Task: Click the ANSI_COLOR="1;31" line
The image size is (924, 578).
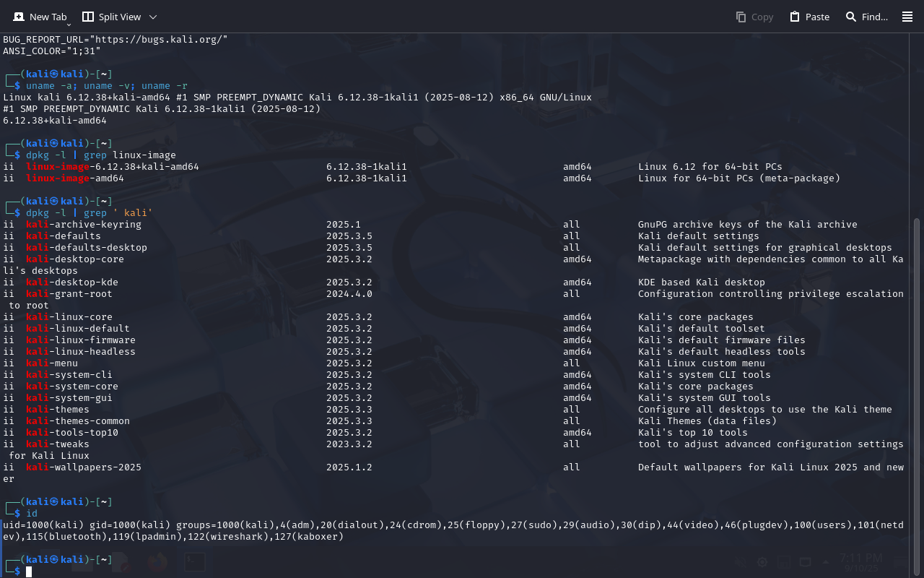Action: pos(52,51)
